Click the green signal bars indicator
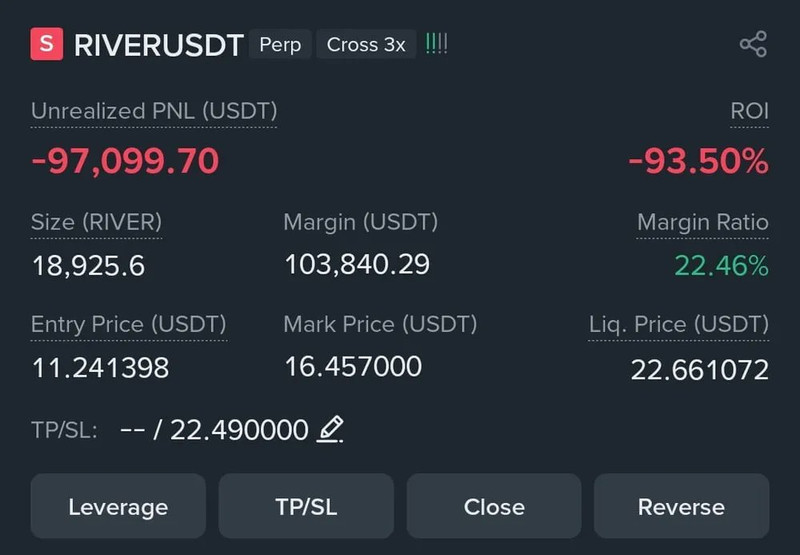800x555 pixels. [x=436, y=44]
